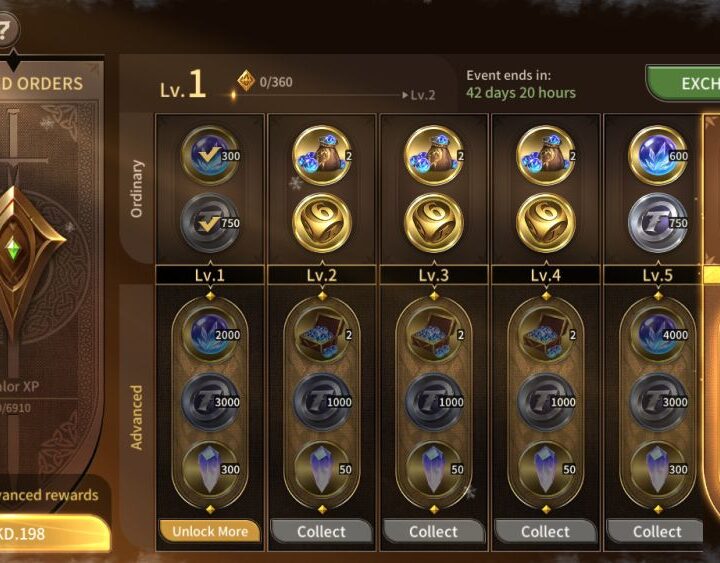Select the Lv.4 advanced 1000 coin reward
The image size is (720, 563).
click(546, 402)
